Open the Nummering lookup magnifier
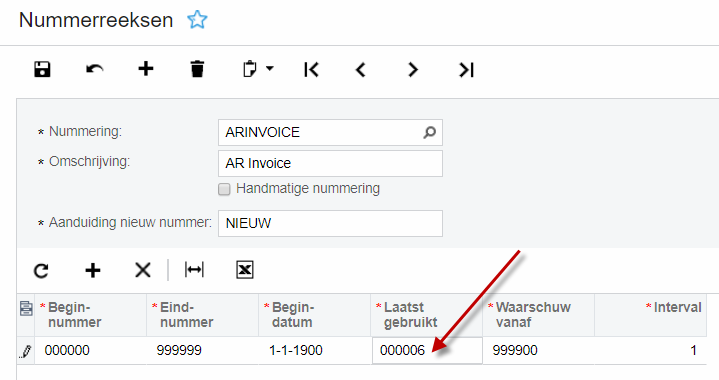This screenshot has width=719, height=380. point(429,132)
